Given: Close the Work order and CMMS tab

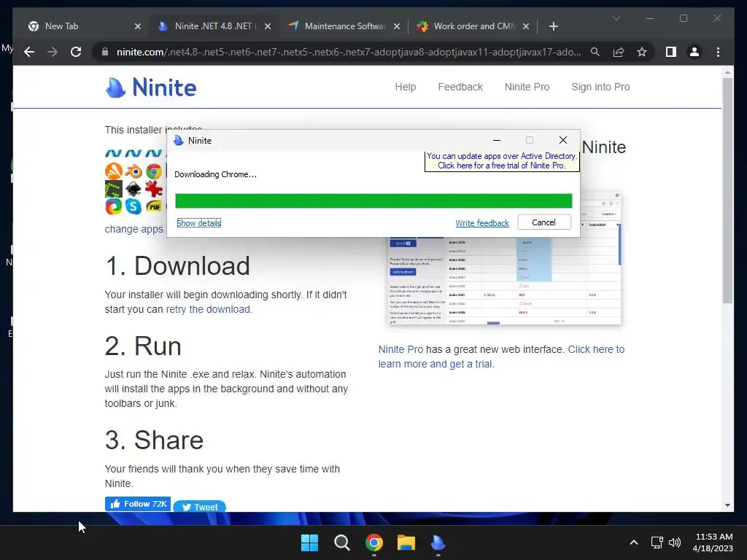Looking at the screenshot, I should 526,26.
